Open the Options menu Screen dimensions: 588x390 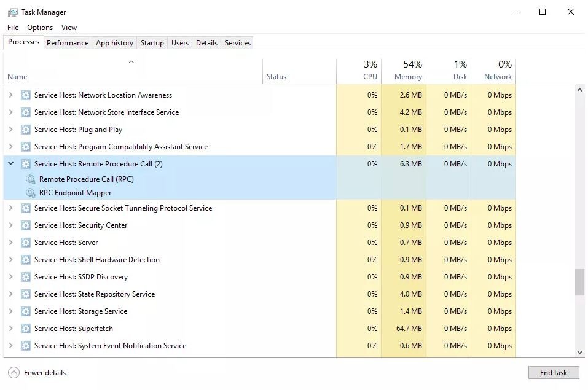pos(40,28)
